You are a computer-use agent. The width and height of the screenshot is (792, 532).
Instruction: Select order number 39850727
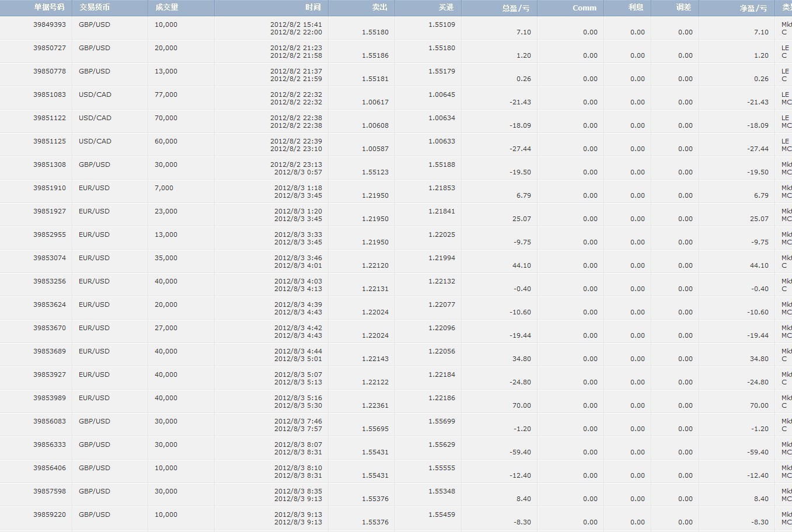coord(50,48)
